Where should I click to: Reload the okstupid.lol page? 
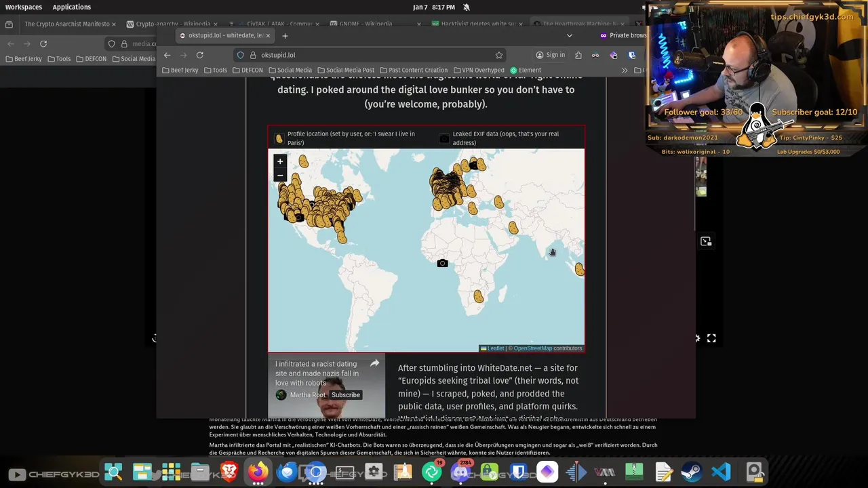pos(200,55)
